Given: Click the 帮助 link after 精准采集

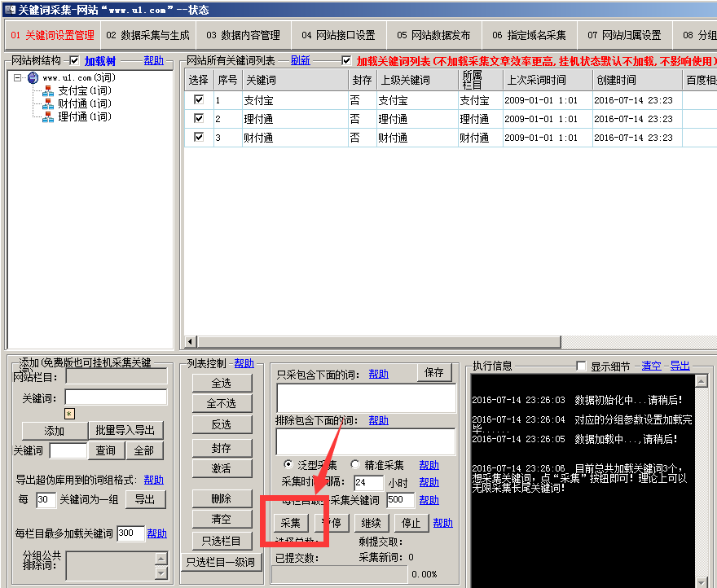Looking at the screenshot, I should click(x=429, y=466).
